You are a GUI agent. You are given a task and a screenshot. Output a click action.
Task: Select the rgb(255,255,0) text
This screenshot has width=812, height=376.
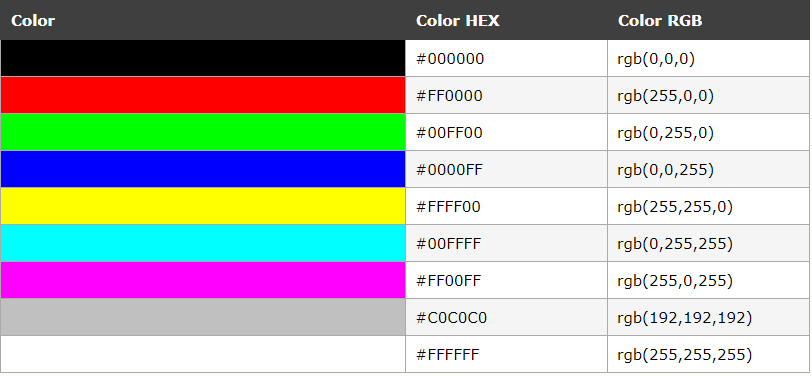pos(675,207)
